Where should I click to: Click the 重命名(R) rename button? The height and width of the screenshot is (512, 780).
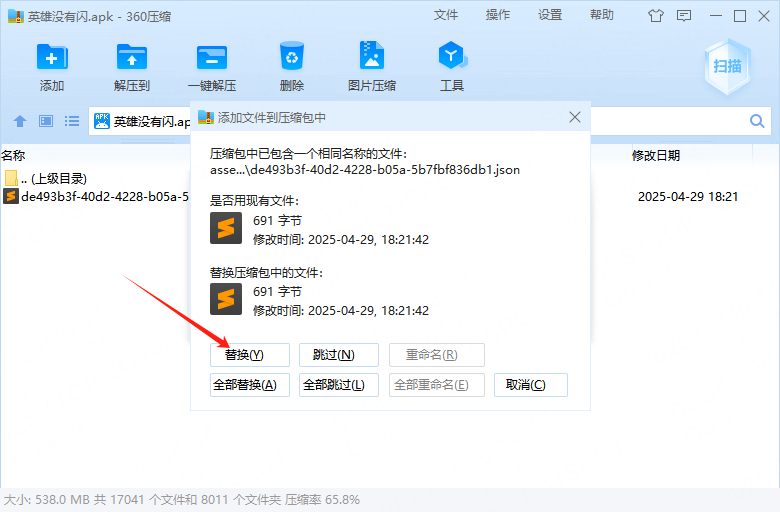[x=437, y=355]
